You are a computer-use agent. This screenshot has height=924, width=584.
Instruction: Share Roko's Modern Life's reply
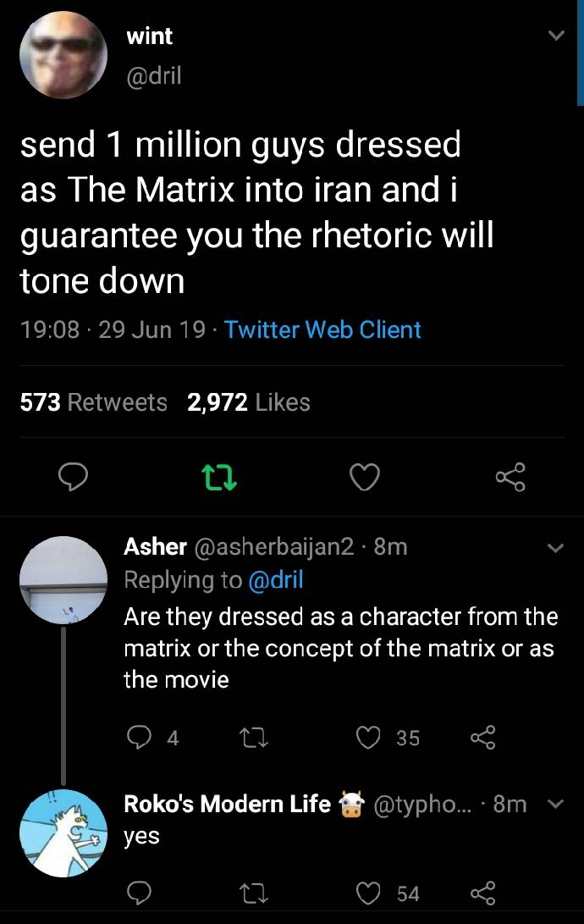pos(483,893)
